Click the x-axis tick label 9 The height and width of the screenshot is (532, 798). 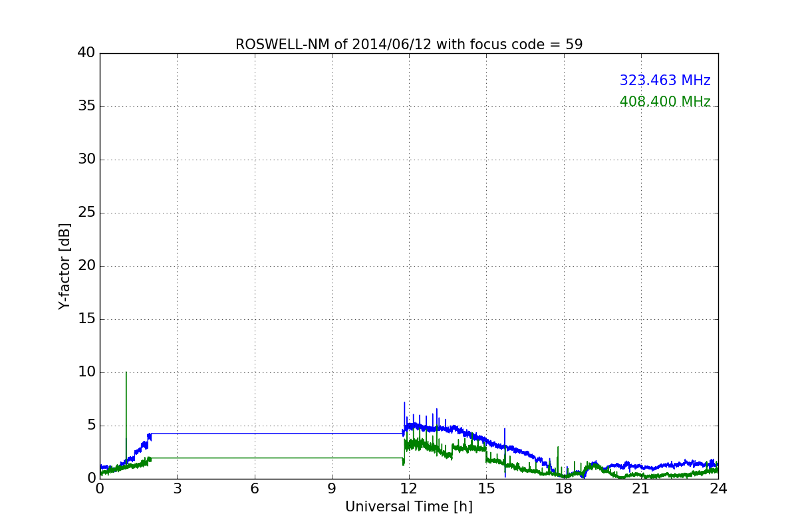click(x=332, y=489)
